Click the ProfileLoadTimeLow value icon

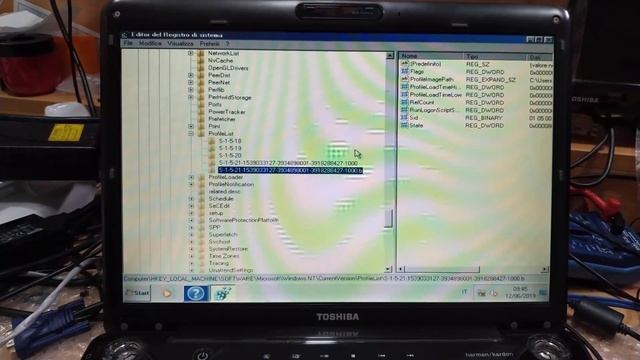pyautogui.click(x=404, y=95)
